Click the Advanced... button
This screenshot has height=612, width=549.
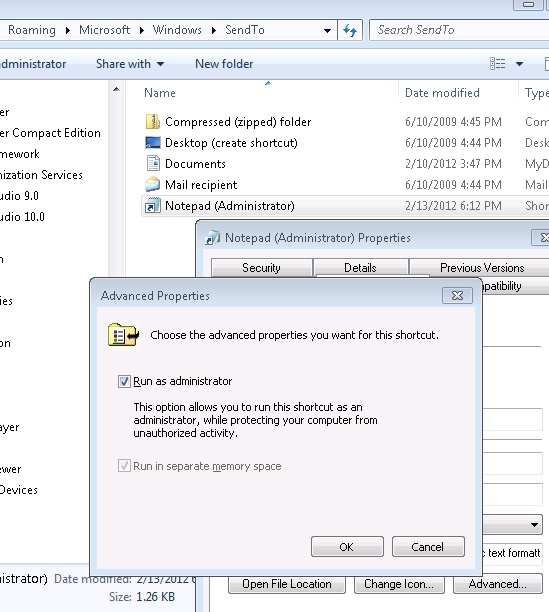click(497, 584)
